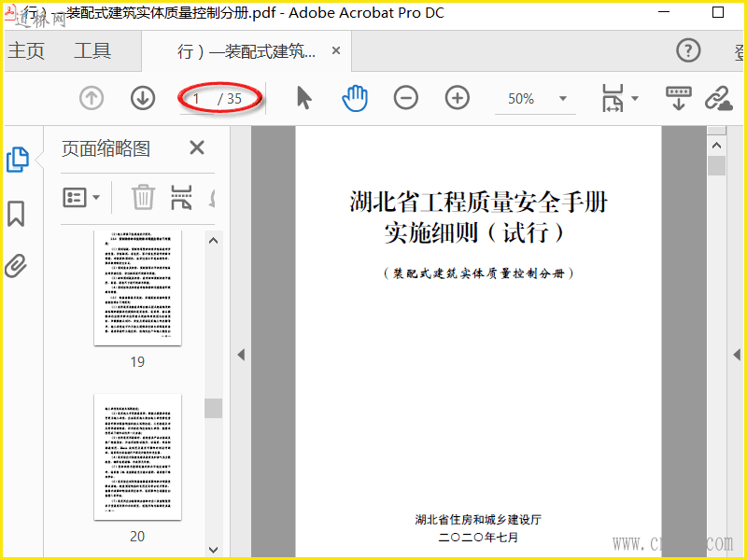
Task: Open the Attachments paperclip panel
Action: (16, 266)
